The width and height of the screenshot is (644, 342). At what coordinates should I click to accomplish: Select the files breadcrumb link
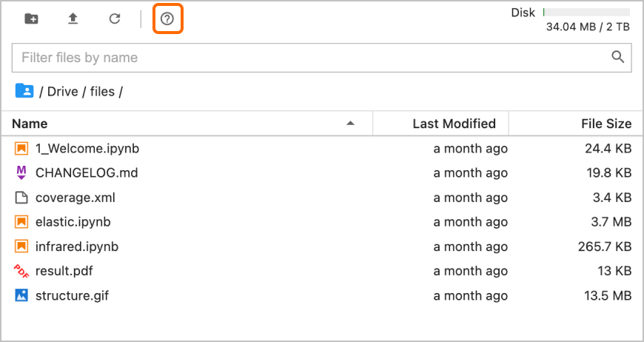(x=102, y=91)
